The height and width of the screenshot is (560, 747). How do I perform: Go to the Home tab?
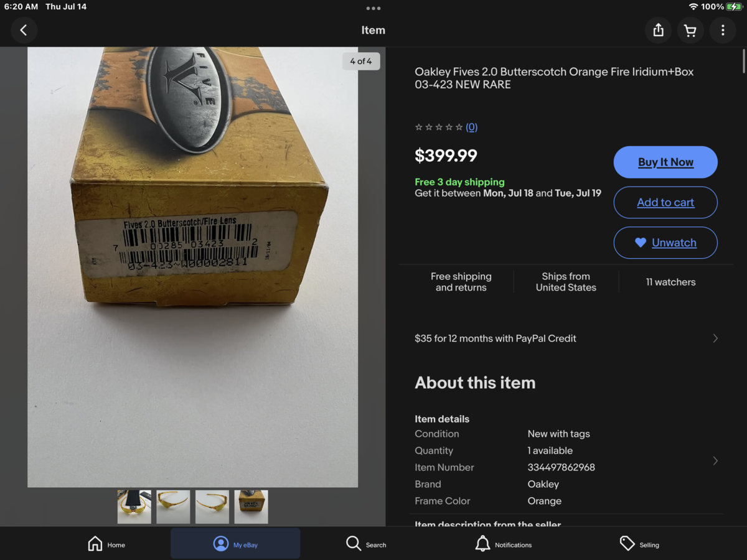106,544
